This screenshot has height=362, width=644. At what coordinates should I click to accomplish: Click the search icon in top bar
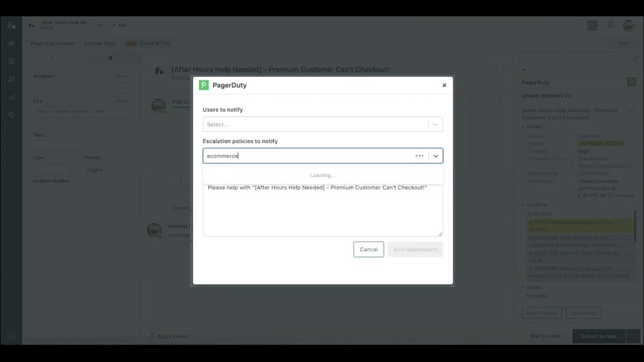click(x=577, y=25)
